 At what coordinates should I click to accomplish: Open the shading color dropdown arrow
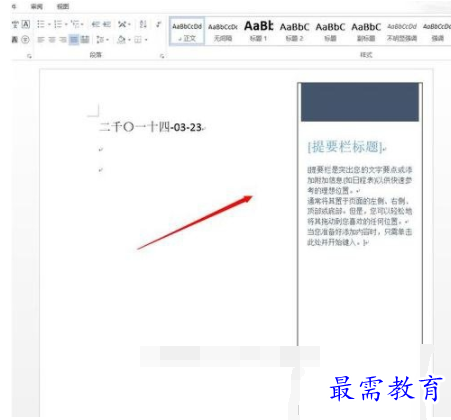coord(129,40)
